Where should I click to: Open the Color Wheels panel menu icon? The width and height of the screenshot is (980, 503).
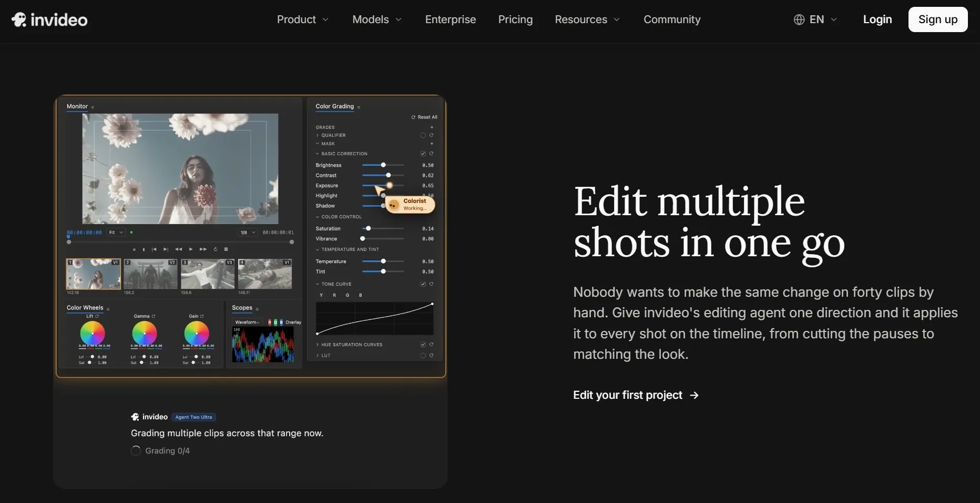pyautogui.click(x=108, y=309)
